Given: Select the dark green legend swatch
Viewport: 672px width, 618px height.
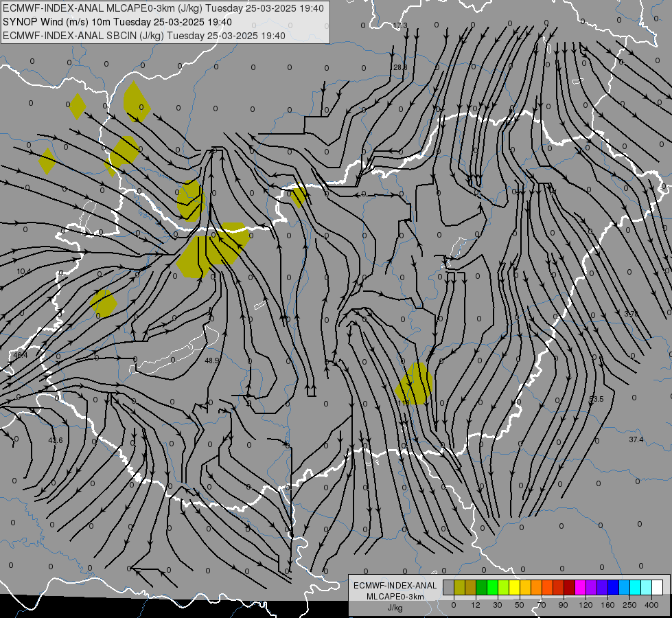Looking at the screenshot, I should click(482, 588).
